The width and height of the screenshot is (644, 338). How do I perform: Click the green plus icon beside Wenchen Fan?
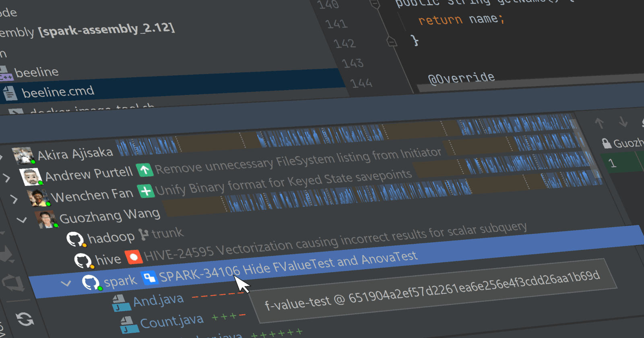coord(146,191)
